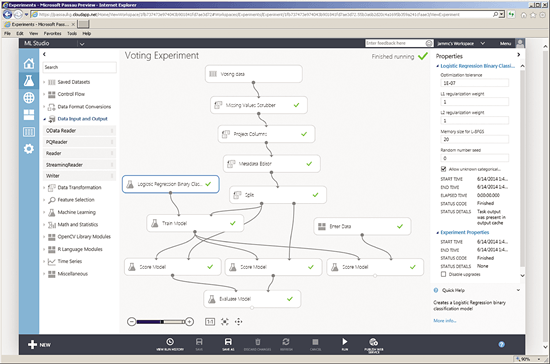Collapse Data Input and Output category
Screen dimensions: 550x364
click(45, 119)
